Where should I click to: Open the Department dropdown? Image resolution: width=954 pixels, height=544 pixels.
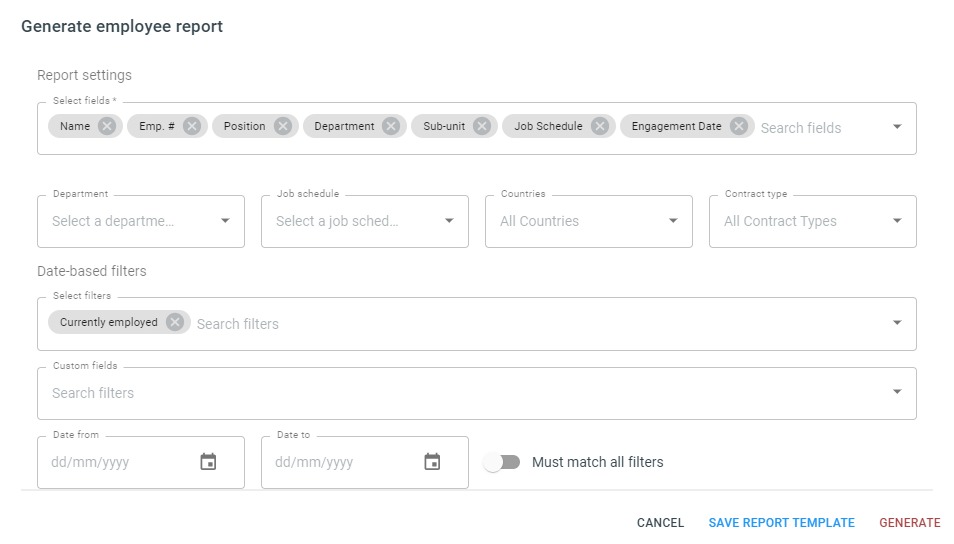tap(141, 221)
